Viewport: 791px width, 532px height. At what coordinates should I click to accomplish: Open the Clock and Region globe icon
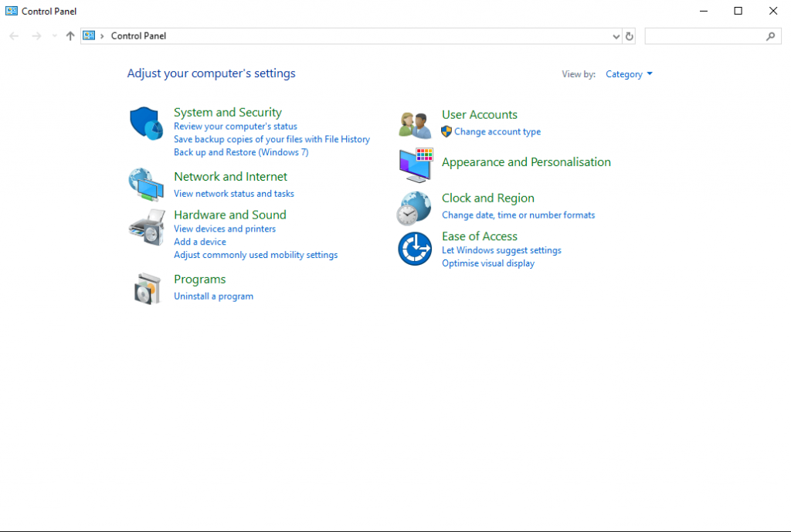coord(414,208)
